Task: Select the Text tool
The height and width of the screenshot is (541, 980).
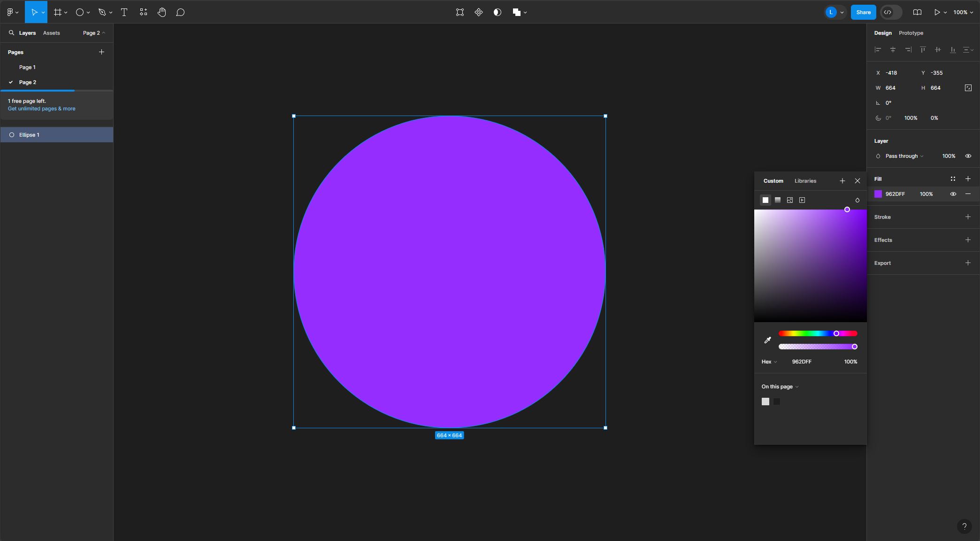Action: [x=124, y=12]
